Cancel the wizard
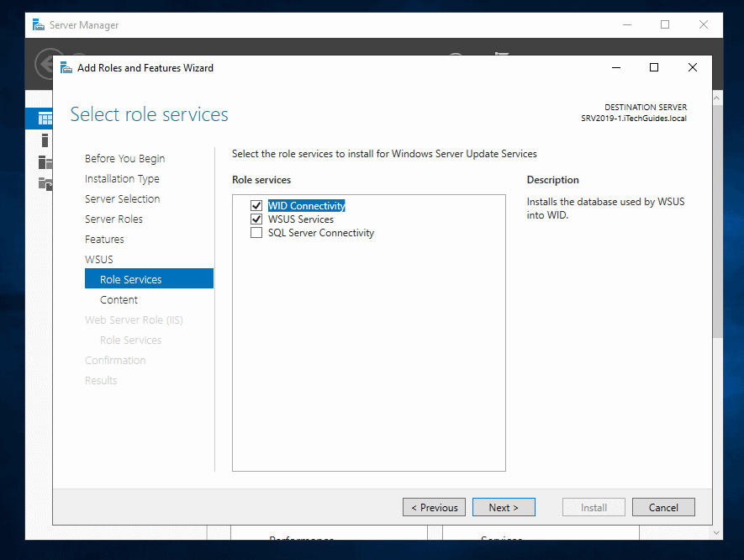The height and width of the screenshot is (560, 744). (663, 507)
